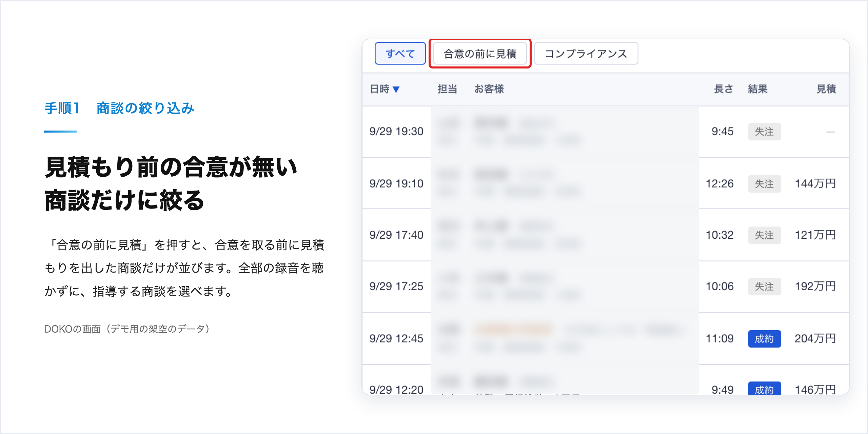Click the 結果 column header
The width and height of the screenshot is (868, 434).
(758, 89)
